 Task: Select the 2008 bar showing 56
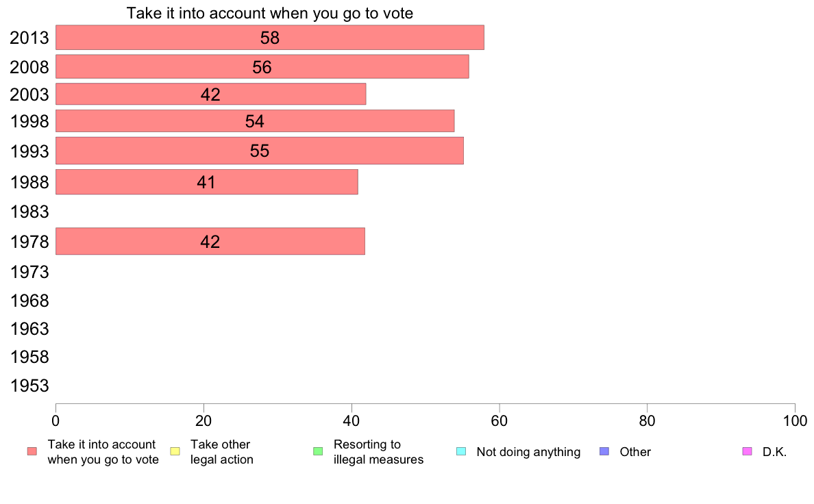click(x=262, y=66)
